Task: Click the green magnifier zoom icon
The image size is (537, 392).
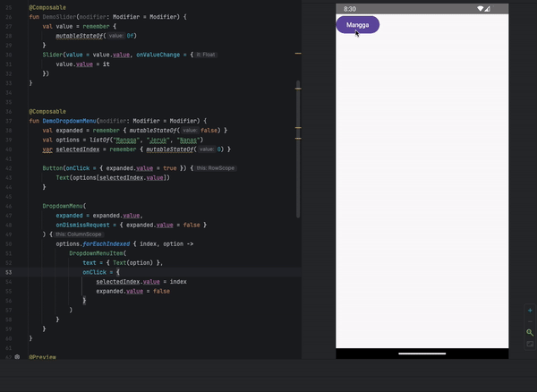Action: (530, 333)
